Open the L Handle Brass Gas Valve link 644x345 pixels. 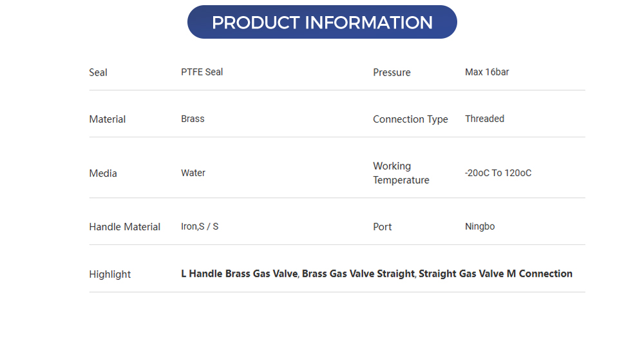240,274
